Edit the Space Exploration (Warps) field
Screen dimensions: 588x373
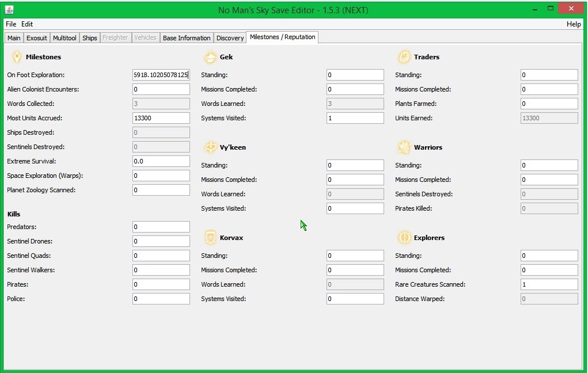tap(161, 176)
